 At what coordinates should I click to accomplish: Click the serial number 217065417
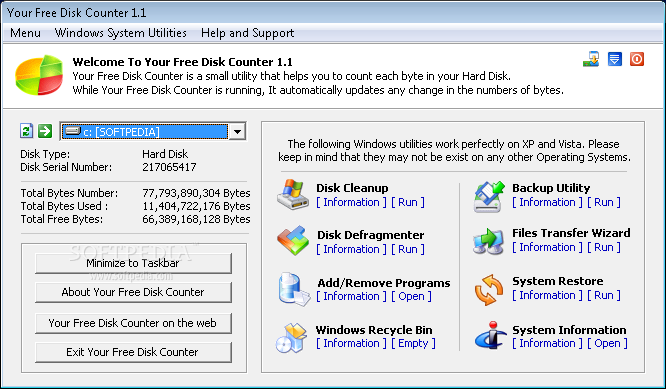pyautogui.click(x=169, y=167)
